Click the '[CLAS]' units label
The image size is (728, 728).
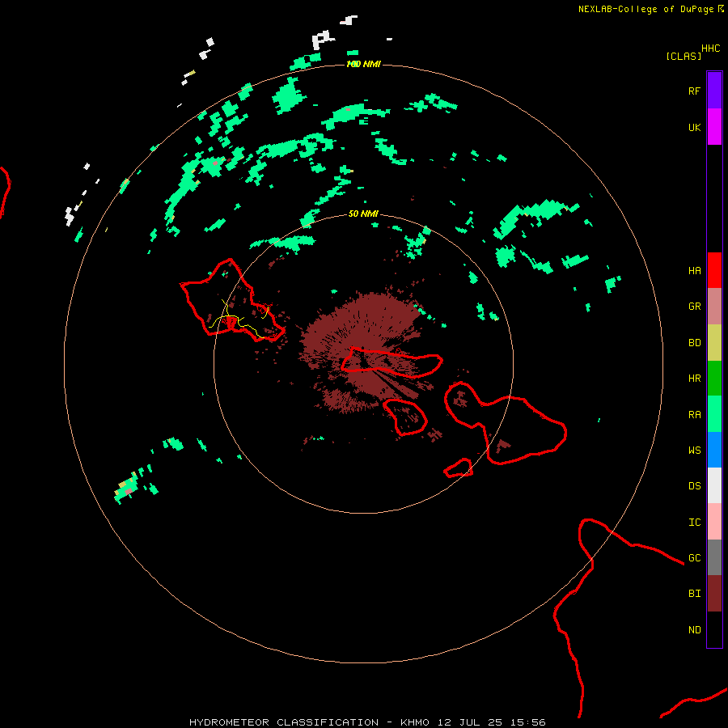684,56
